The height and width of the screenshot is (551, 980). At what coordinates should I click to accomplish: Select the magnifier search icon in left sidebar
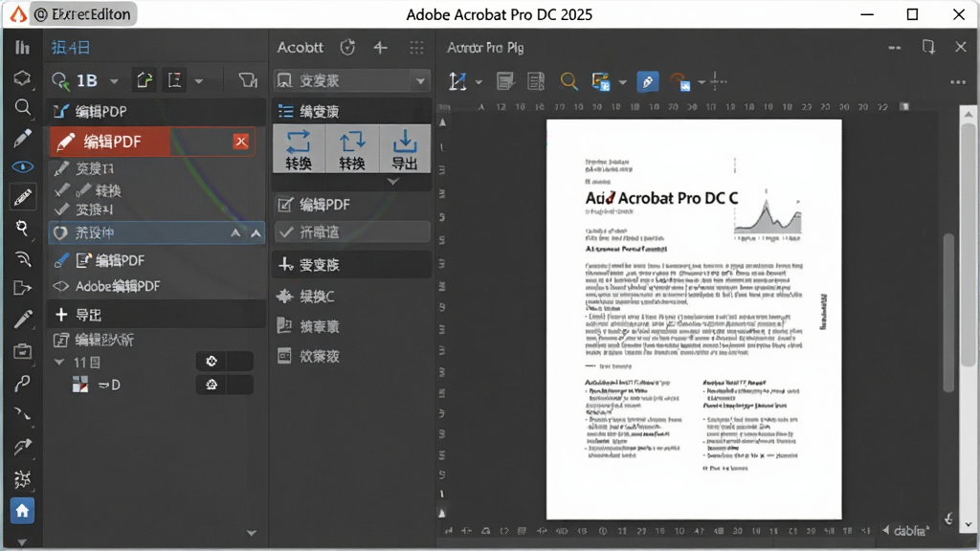click(x=23, y=107)
